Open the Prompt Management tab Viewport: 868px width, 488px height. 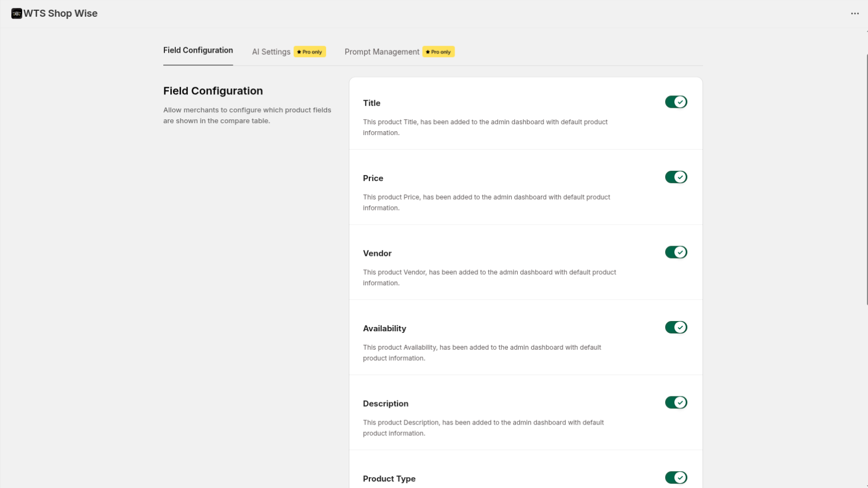point(381,52)
